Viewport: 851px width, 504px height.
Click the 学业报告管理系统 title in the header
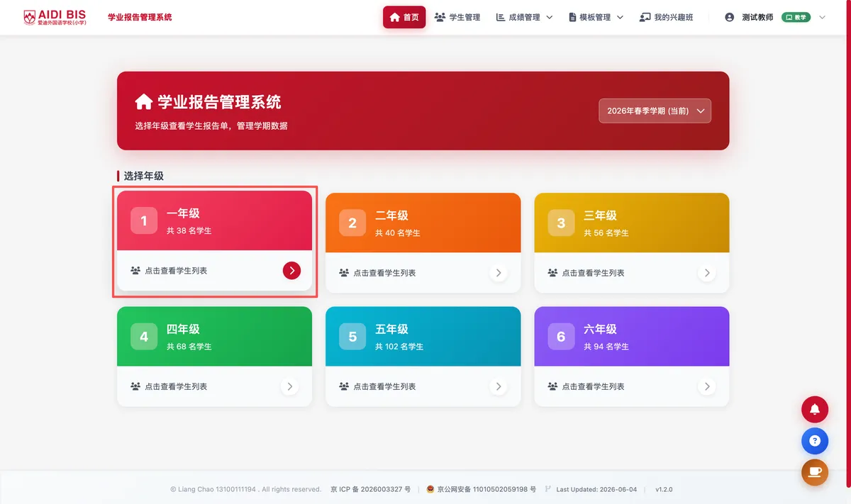click(x=140, y=17)
